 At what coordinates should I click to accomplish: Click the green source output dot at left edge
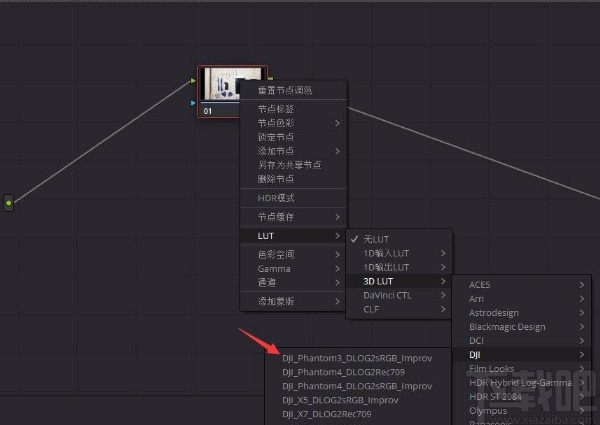[8, 203]
